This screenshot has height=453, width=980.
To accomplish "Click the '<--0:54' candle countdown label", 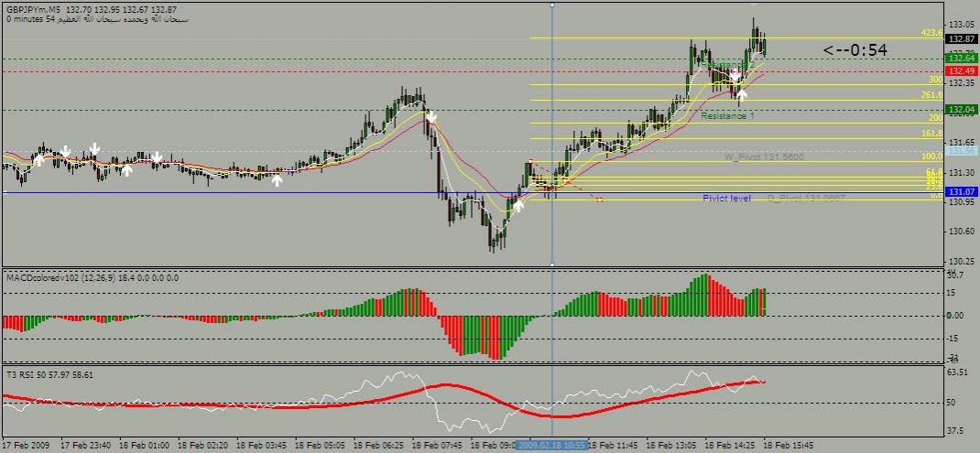I will [x=855, y=50].
